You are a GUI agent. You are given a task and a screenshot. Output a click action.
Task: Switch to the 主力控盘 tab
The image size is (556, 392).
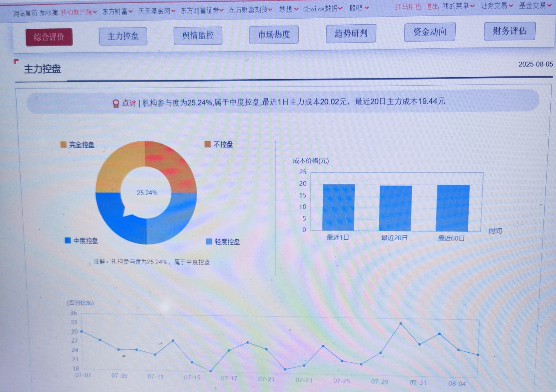[123, 36]
